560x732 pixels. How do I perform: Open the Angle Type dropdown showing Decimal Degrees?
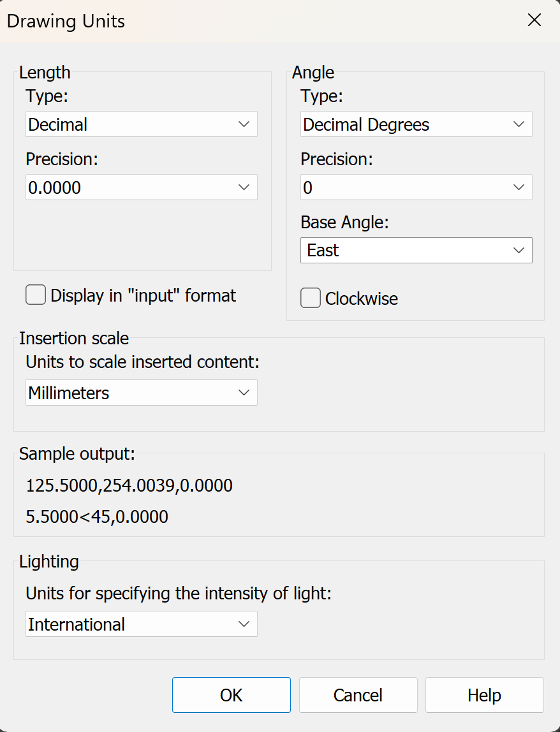(x=416, y=124)
